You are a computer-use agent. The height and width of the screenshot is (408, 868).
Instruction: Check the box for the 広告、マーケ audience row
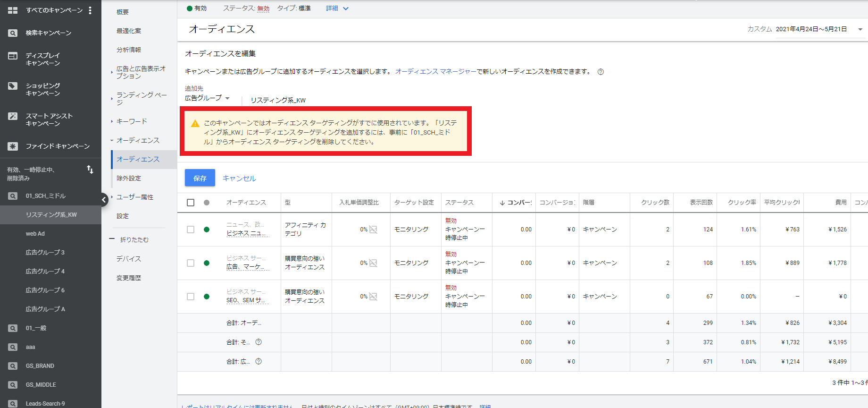click(191, 263)
